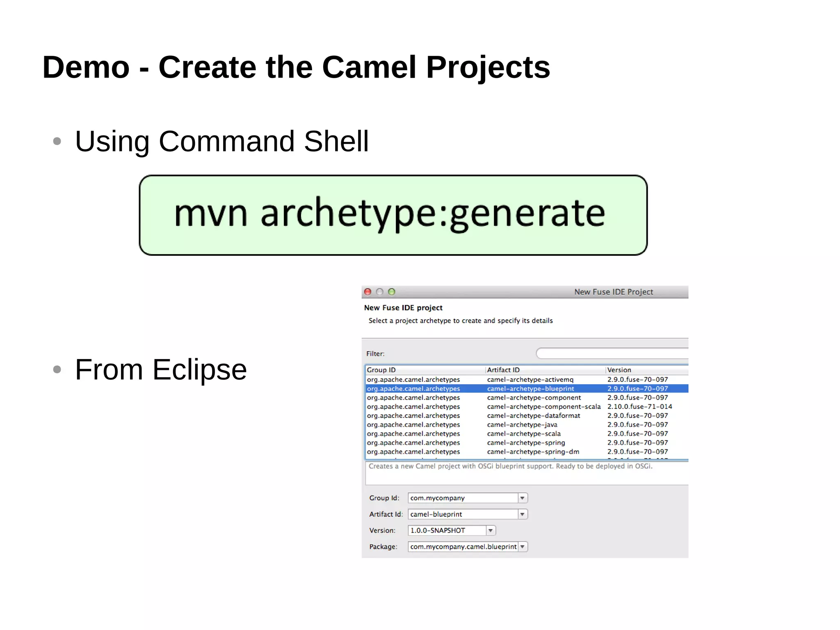Viewport: 840px width, 630px height.
Task: Select the camel-archetype-activemq row
Action: 530,380
